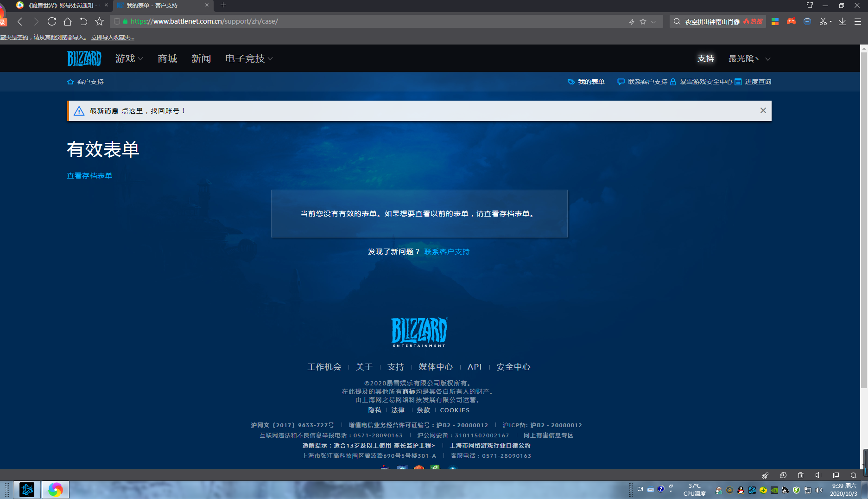Dismiss the 最新消息 notification banner

763,110
